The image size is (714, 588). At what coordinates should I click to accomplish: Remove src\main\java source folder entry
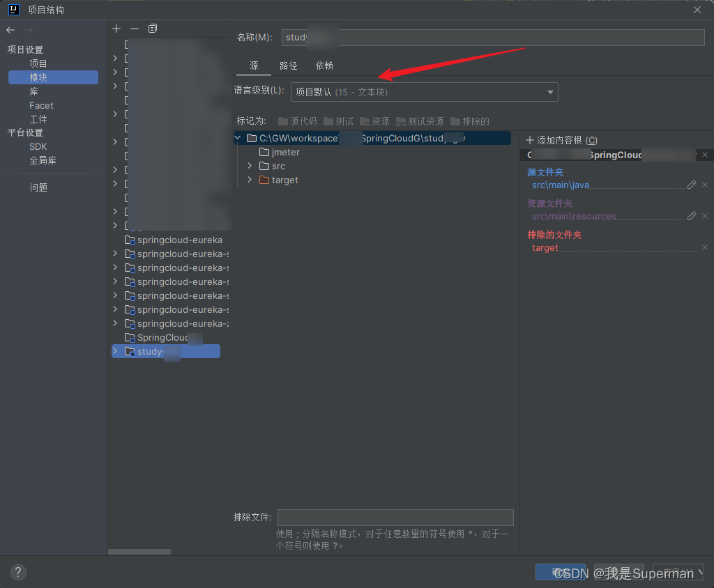coord(705,185)
